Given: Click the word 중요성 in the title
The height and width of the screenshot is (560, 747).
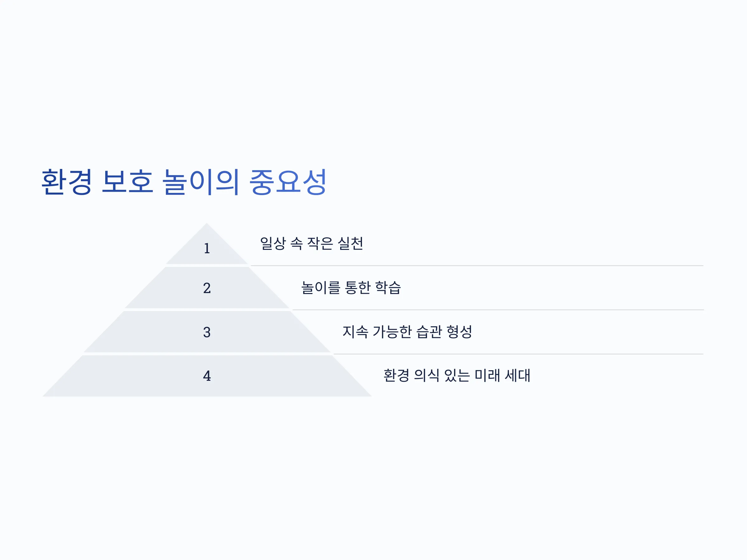Looking at the screenshot, I should 288,182.
